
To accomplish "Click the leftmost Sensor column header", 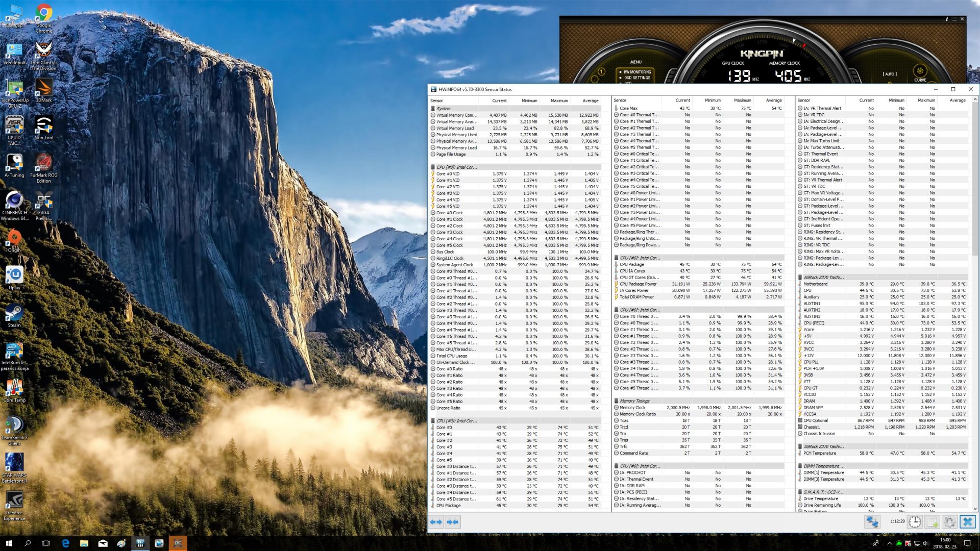I will tap(436, 101).
